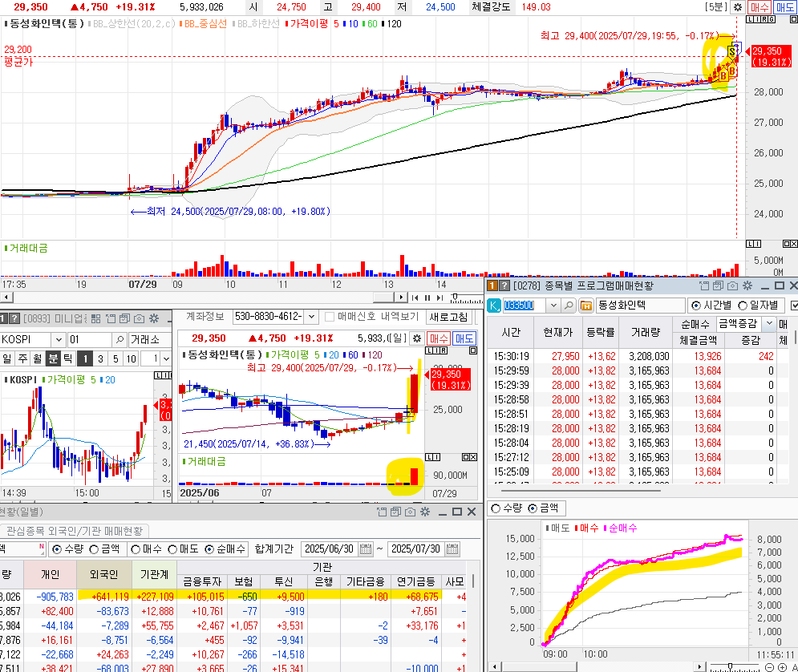Screen dimensions: 798x672
Task: Click help question mark in mini index window
Action: pos(14,319)
